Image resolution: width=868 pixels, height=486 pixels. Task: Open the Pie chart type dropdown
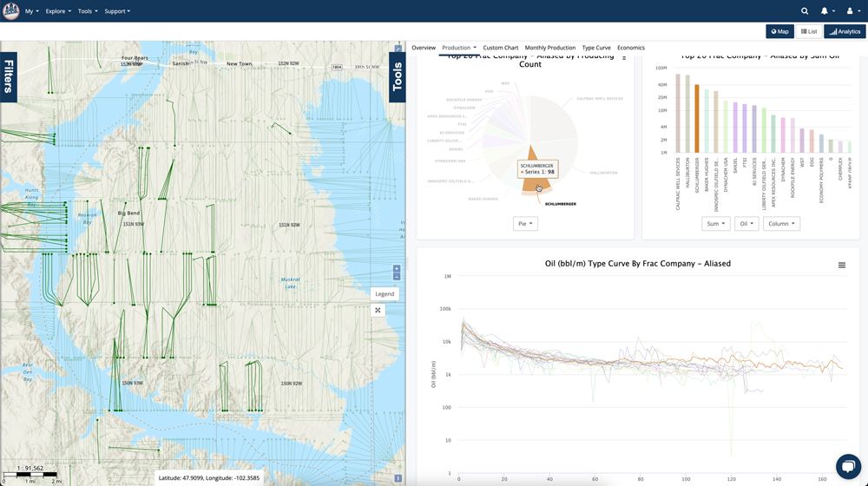coord(525,224)
